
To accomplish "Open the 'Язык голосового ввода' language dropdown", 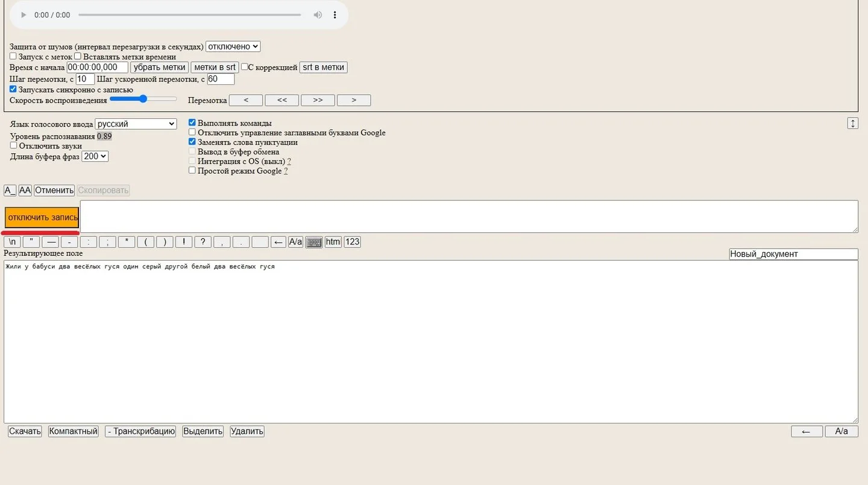I will tap(136, 124).
